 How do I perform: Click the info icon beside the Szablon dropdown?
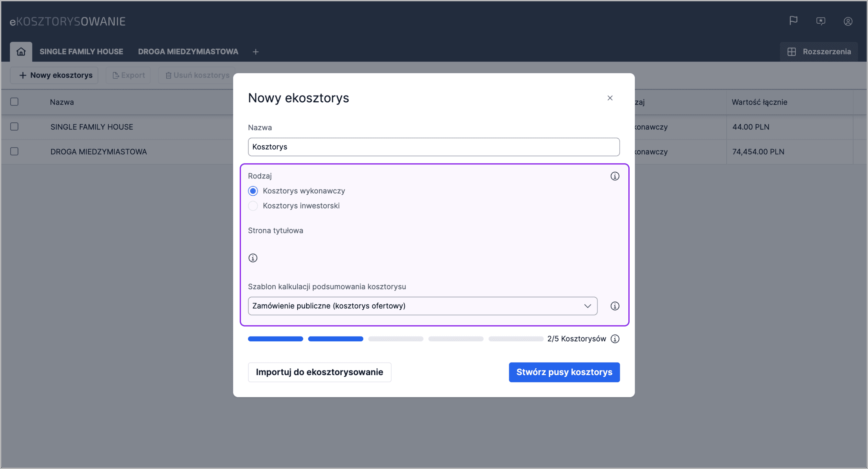click(x=615, y=306)
